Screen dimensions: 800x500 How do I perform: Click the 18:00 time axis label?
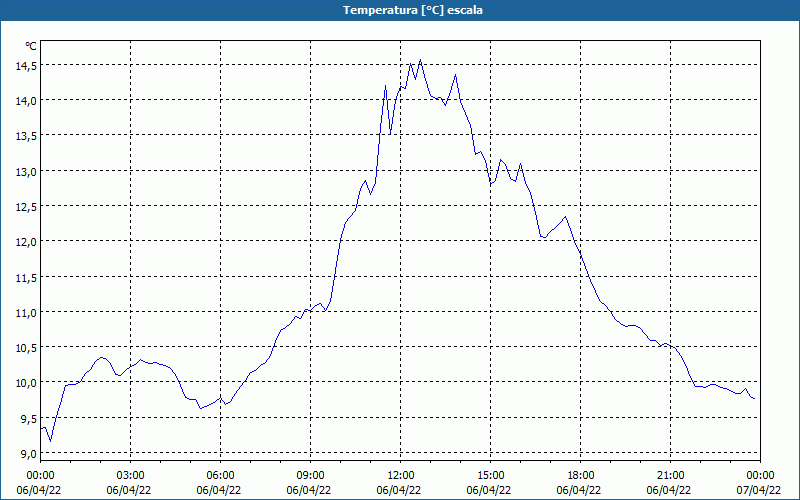(x=581, y=476)
